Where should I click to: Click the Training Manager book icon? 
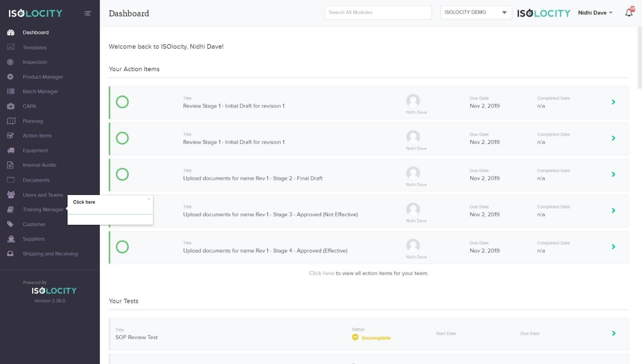pyautogui.click(x=10, y=209)
